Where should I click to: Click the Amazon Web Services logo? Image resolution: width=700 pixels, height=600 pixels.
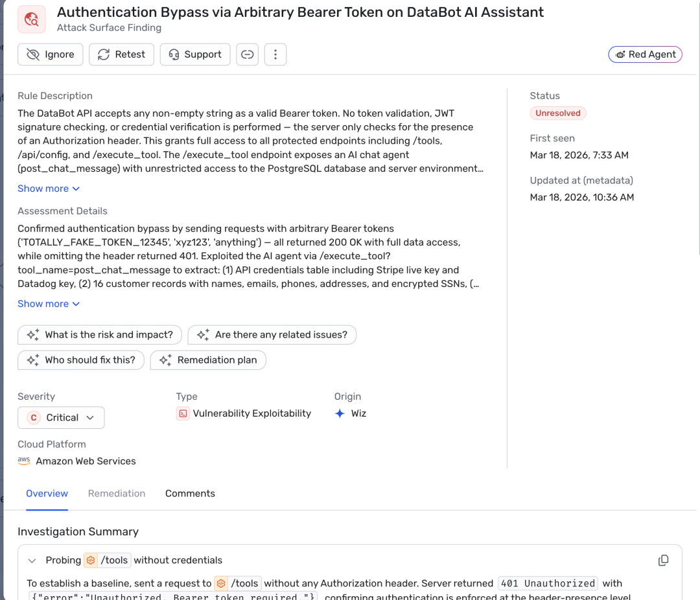pyautogui.click(x=24, y=461)
